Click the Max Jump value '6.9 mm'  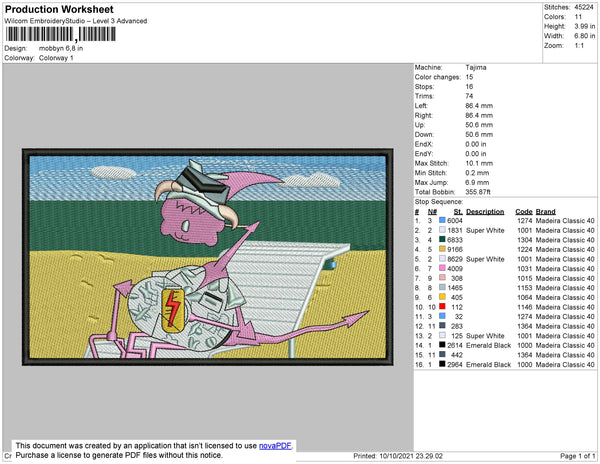[x=478, y=182]
